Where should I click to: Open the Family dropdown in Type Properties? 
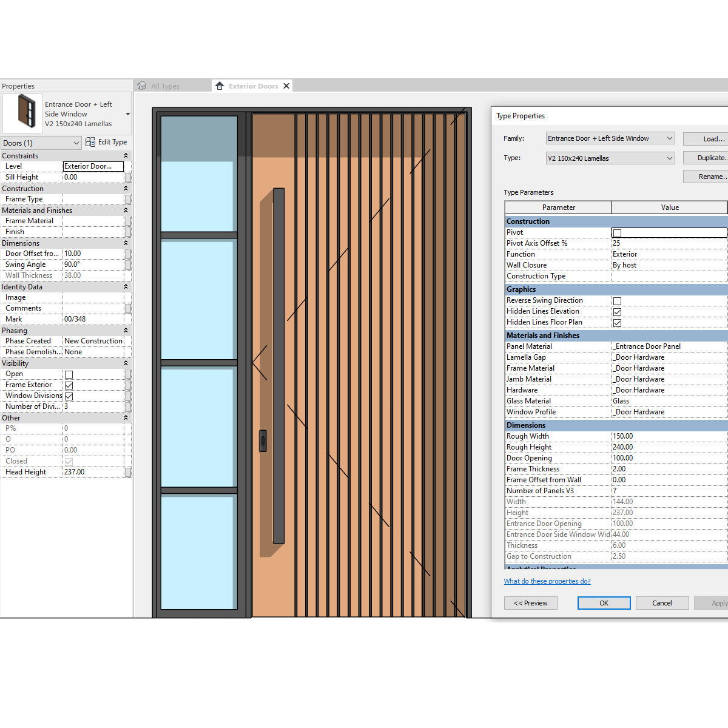click(x=610, y=138)
